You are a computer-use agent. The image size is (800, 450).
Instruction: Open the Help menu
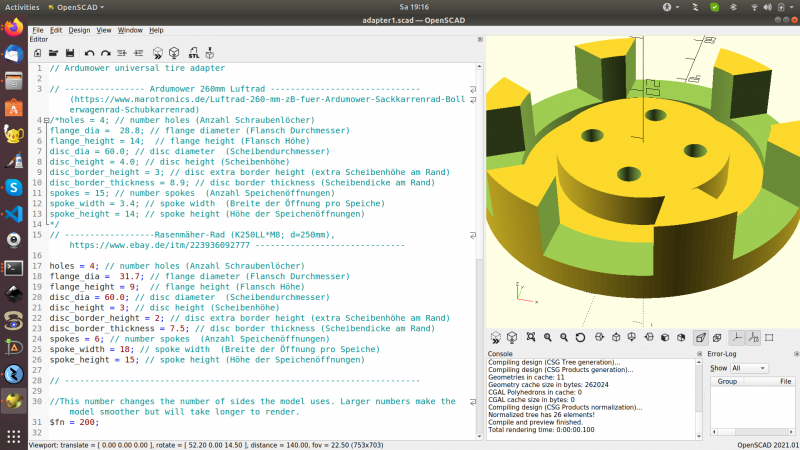(156, 30)
